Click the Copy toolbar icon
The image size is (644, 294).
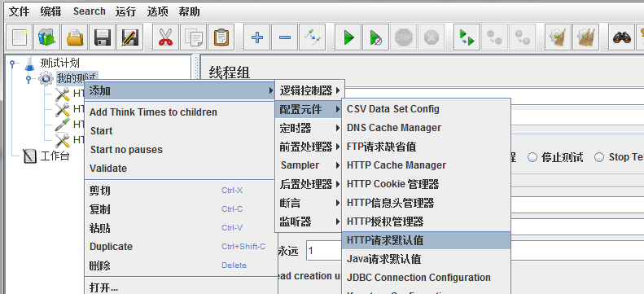pos(193,37)
